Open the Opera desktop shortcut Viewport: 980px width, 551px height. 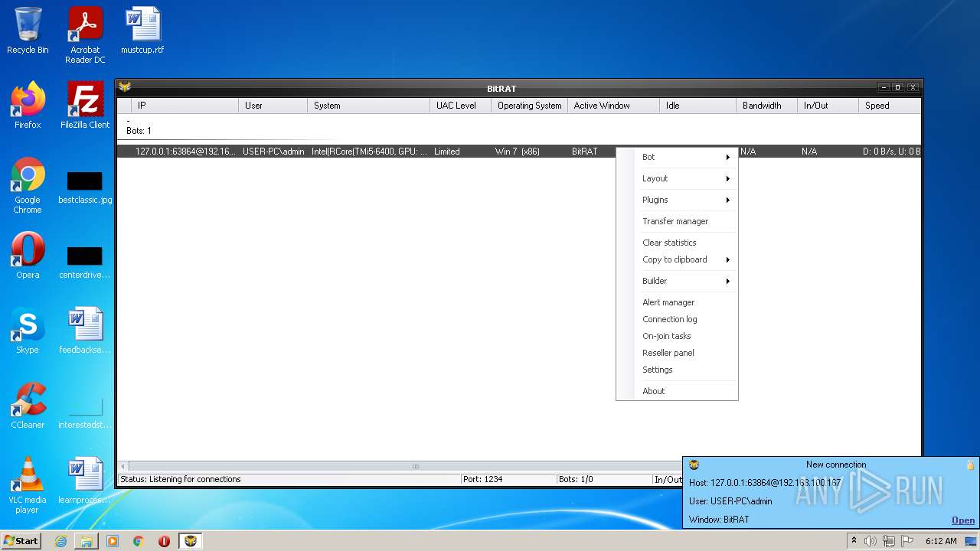point(28,256)
